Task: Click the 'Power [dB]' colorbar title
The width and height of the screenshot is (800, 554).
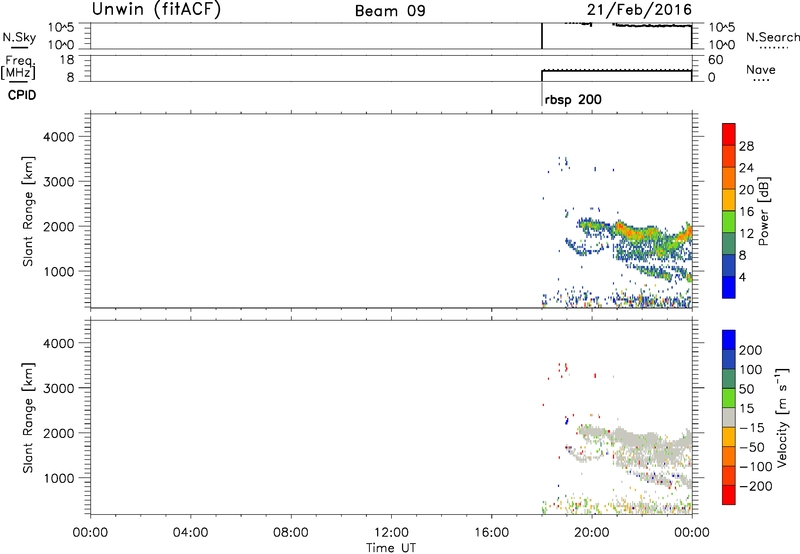Action: pyautogui.click(x=764, y=211)
